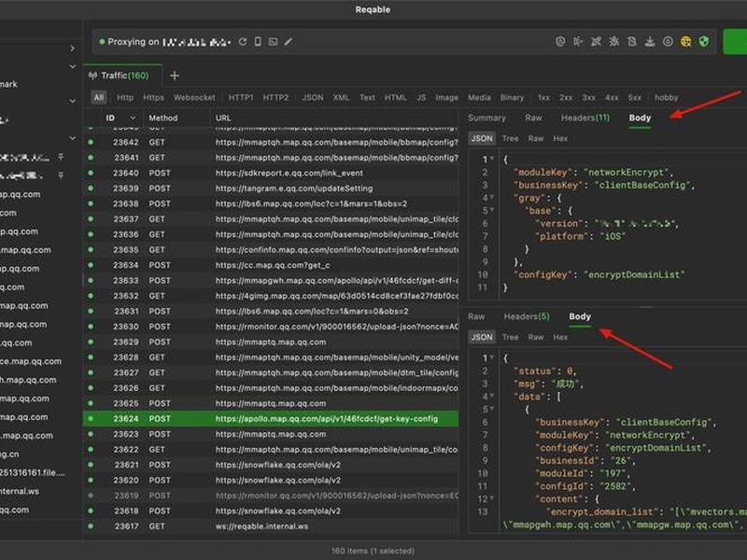Toggle the HTTP2 filter
Image resolution: width=747 pixels, height=560 pixels.
pyautogui.click(x=275, y=97)
